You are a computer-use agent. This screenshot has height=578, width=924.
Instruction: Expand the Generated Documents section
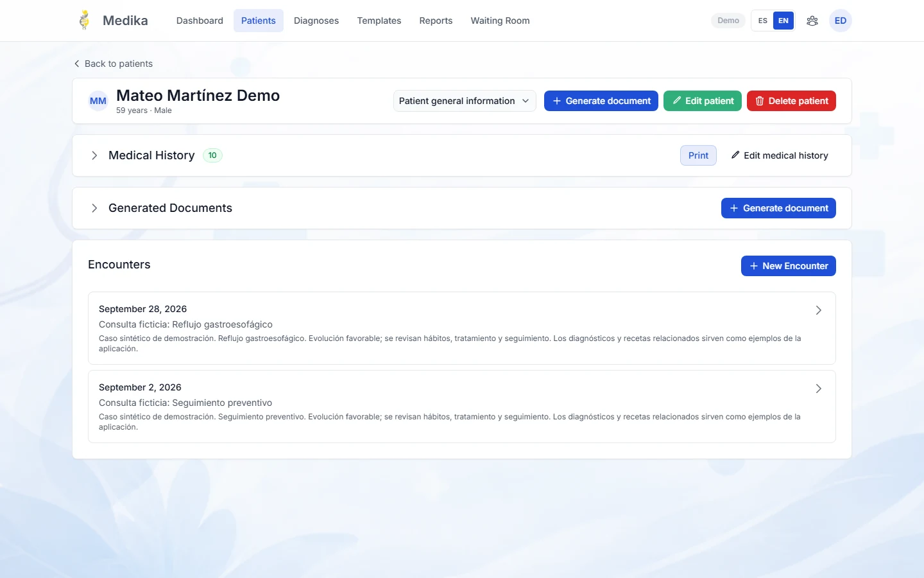[x=94, y=208]
